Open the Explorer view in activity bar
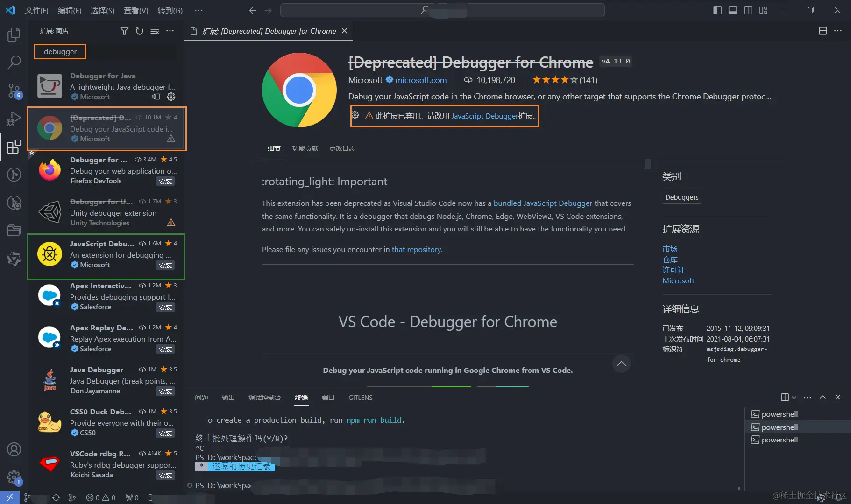This screenshot has width=851, height=504. [14, 34]
